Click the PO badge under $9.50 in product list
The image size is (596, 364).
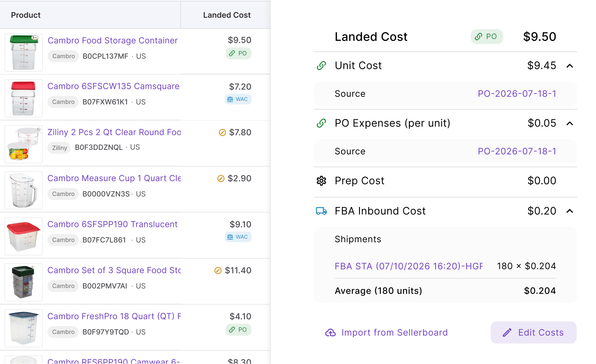[x=239, y=53]
